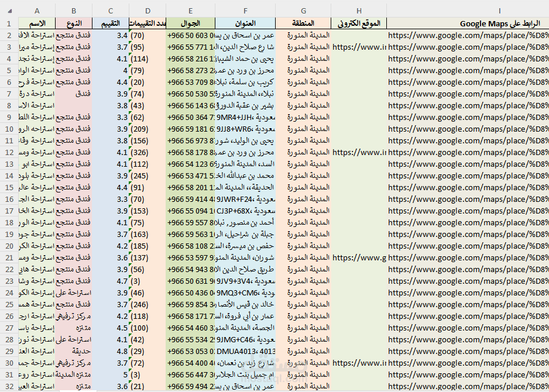Select row 1 header

tap(9, 23)
